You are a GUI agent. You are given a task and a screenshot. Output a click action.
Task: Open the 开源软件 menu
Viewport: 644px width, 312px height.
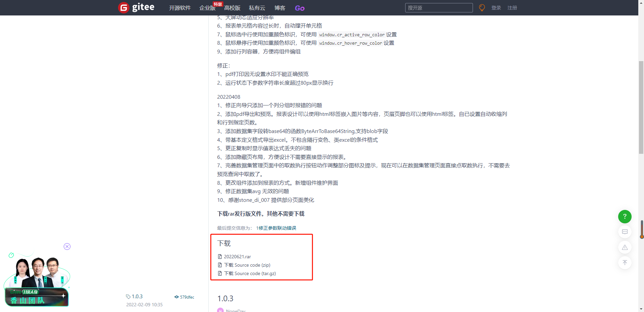[180, 8]
